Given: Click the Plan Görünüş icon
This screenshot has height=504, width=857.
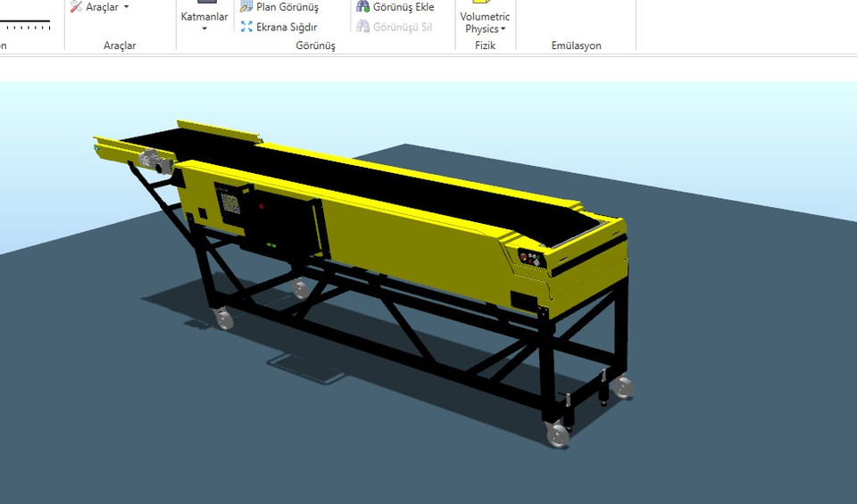Looking at the screenshot, I should pyautogui.click(x=246, y=6).
